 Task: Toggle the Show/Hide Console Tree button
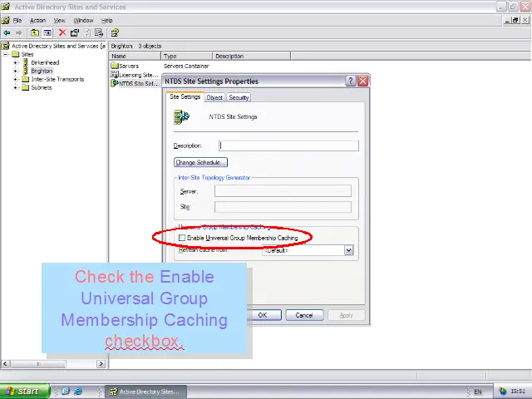tap(47, 33)
